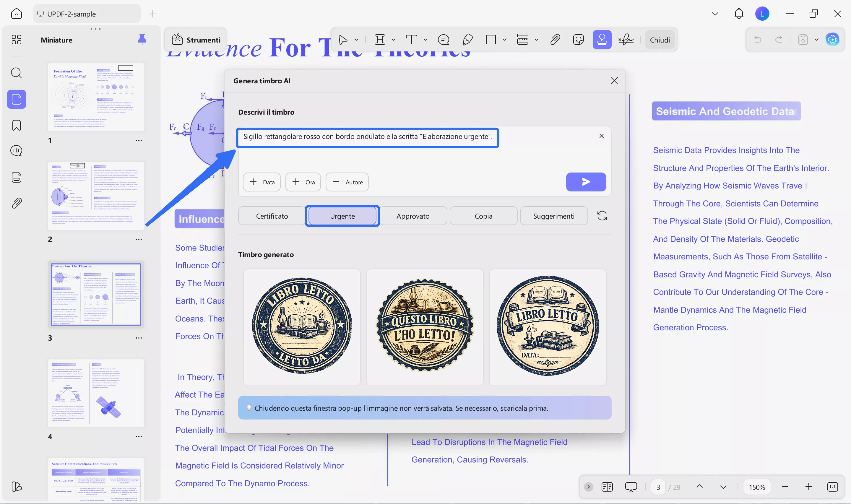Select the Urgente stamp style
The image size is (851, 504).
click(342, 216)
